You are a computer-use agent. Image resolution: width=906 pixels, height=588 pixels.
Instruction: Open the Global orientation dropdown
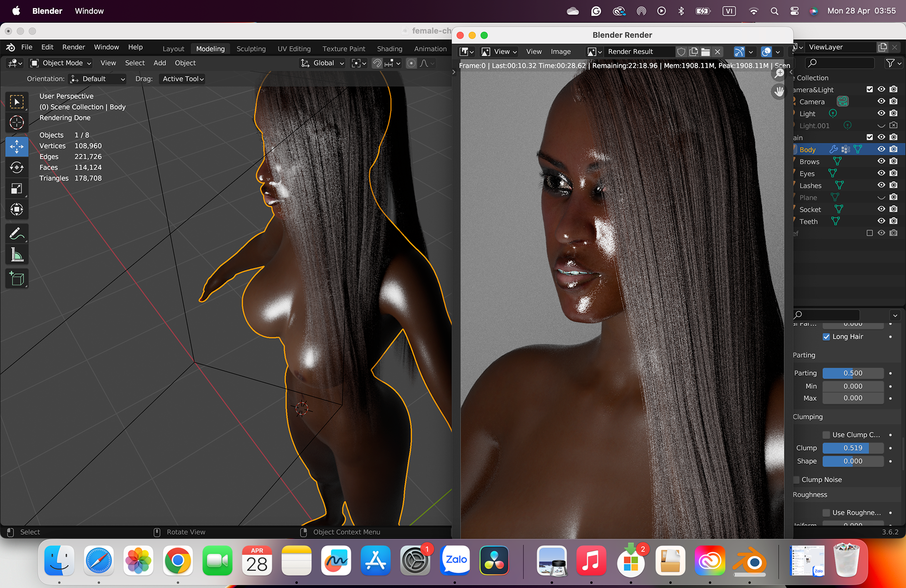click(323, 63)
